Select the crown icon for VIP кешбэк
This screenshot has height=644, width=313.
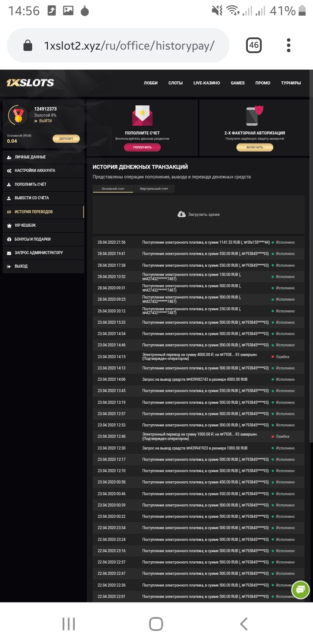click(10, 225)
